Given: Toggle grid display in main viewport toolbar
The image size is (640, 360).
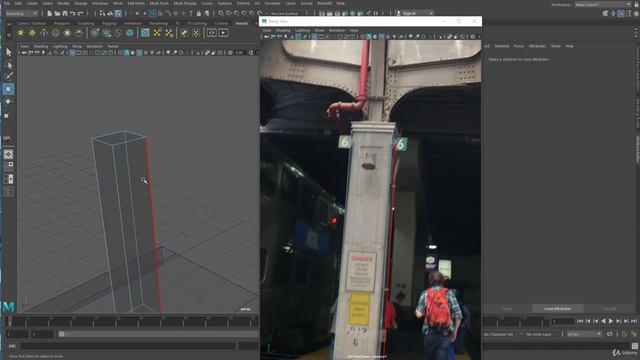Looking at the screenshot, I should tap(72, 53).
